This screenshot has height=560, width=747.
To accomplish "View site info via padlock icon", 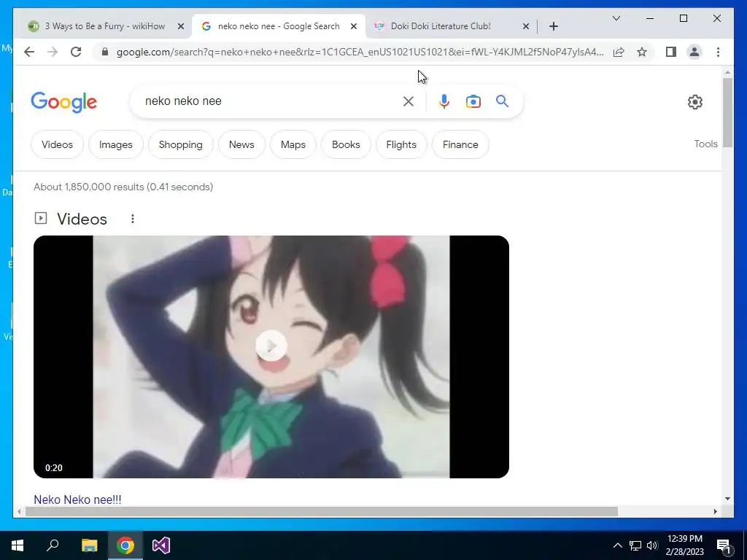I will tap(105, 52).
